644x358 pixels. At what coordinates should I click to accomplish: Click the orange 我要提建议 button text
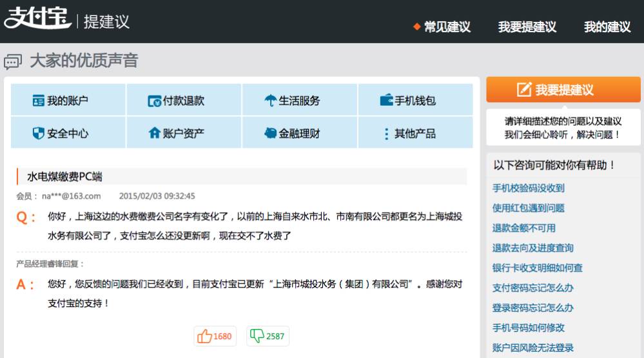pos(564,90)
